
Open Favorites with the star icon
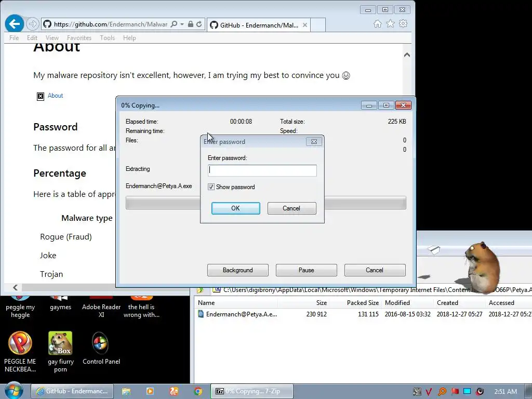[390, 24]
